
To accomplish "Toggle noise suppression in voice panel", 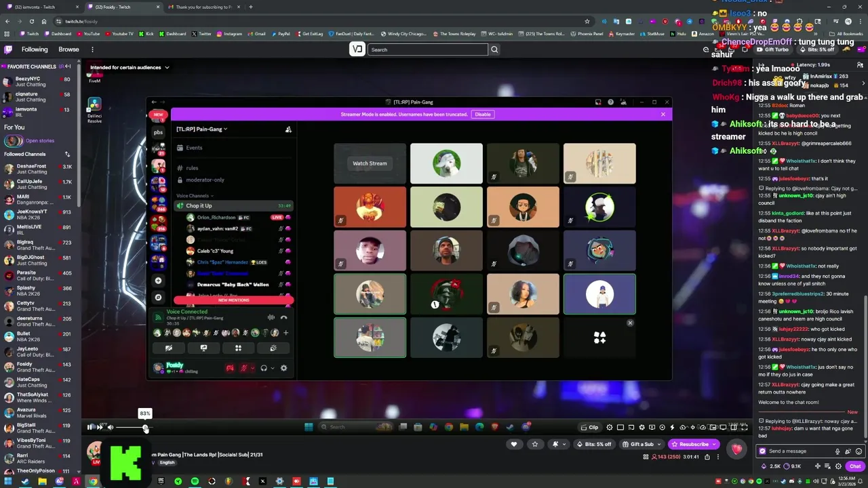I will [271, 317].
